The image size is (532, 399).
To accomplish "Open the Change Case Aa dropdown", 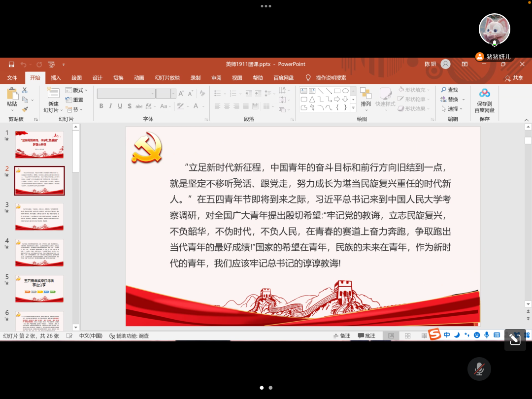I will [x=165, y=106].
